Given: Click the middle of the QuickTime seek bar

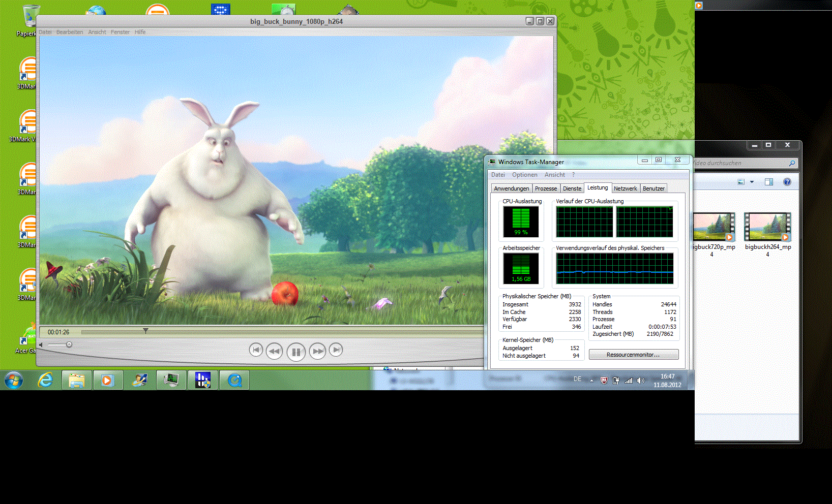Looking at the screenshot, I should [x=282, y=332].
